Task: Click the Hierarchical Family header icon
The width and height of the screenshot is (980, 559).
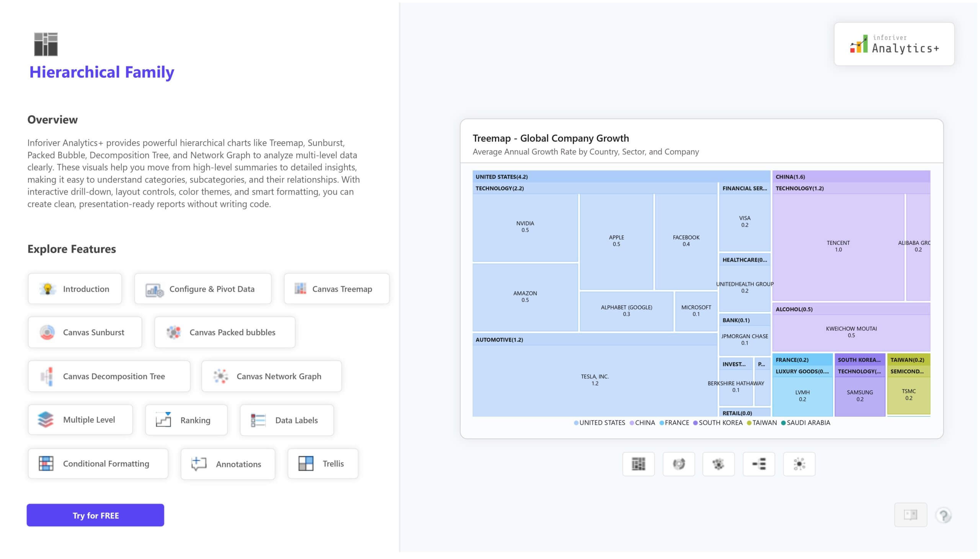Action: (x=46, y=43)
